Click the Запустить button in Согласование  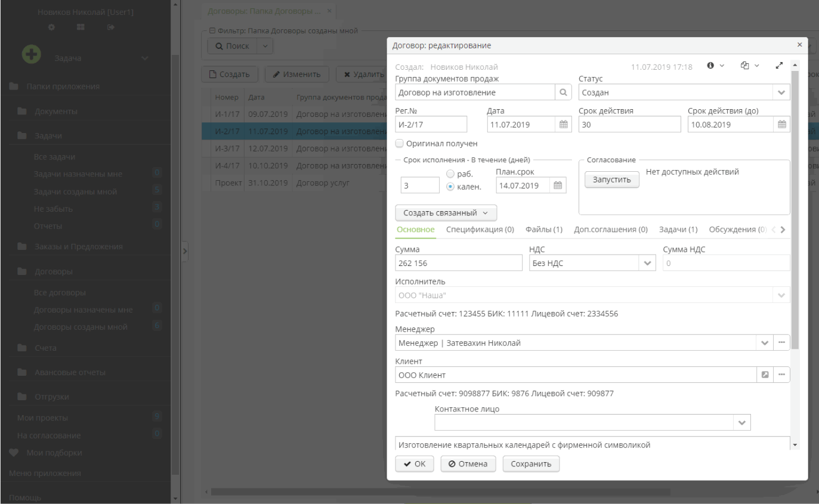(611, 180)
